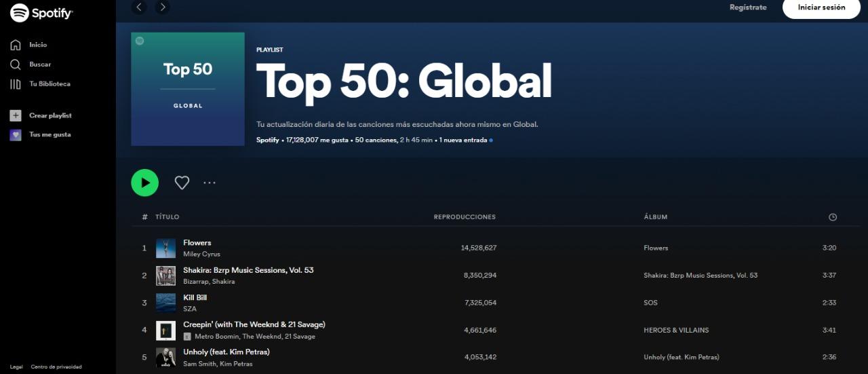Open the Legal footer link
The image size is (868, 374).
coord(16,367)
